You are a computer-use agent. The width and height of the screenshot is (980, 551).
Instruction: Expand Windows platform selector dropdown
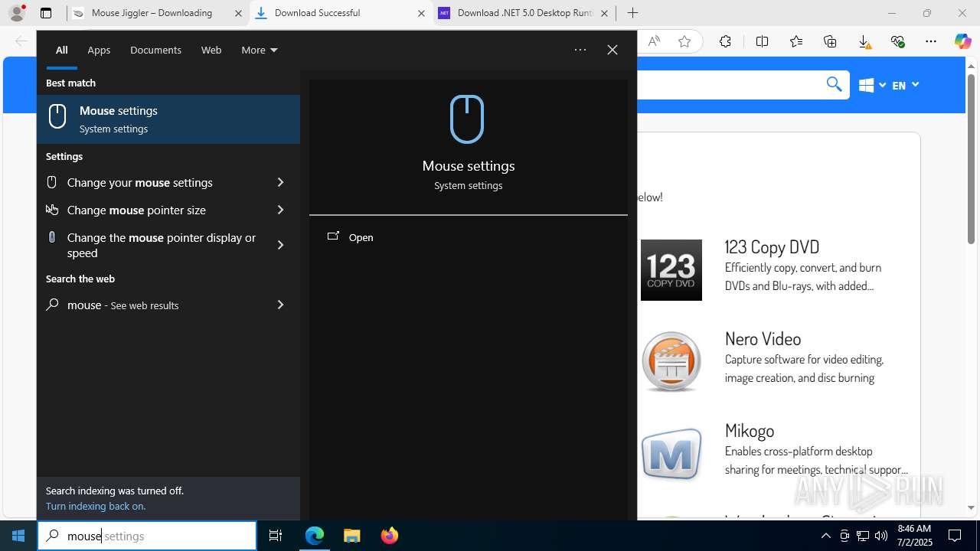coord(873,85)
